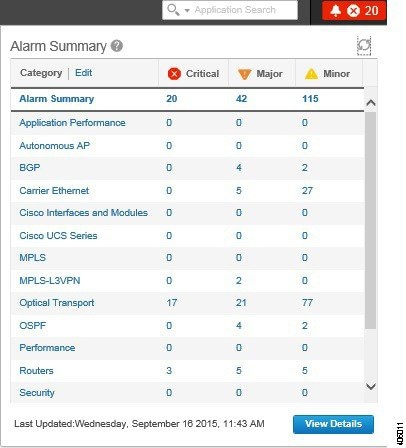Image resolution: width=406 pixels, height=448 pixels.
Task: Click the Alarm Summary help question icon
Action: point(117,46)
